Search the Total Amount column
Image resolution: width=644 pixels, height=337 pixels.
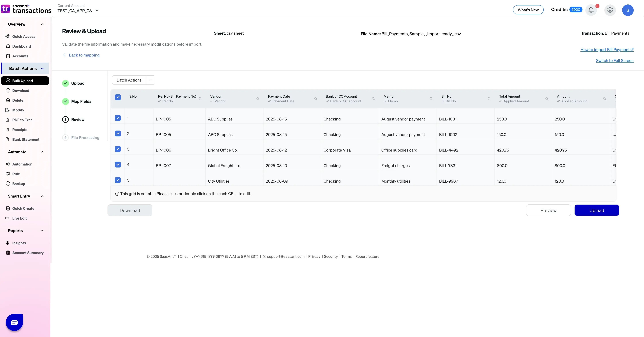547,99
